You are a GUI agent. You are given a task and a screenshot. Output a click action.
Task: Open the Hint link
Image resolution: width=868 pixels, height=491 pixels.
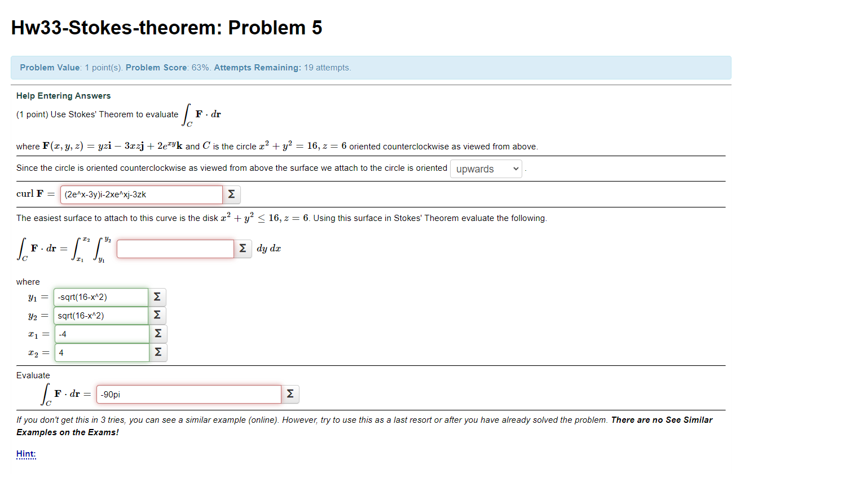pos(25,454)
